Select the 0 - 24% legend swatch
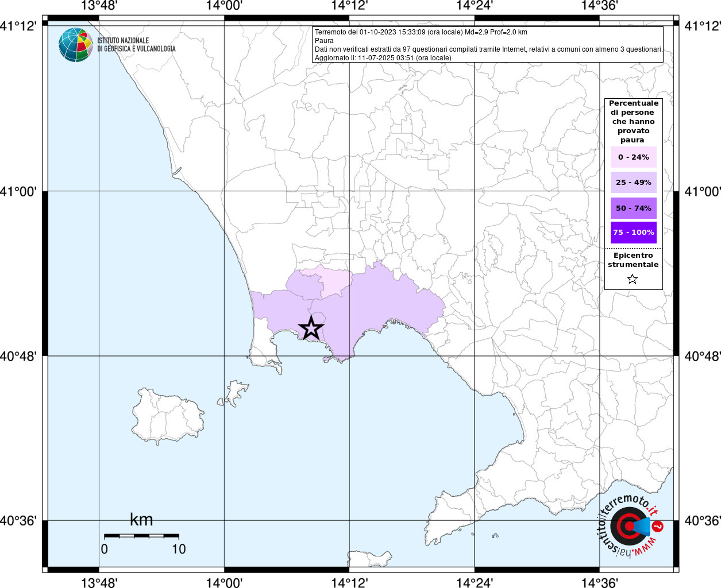This screenshot has width=721, height=588. click(633, 157)
